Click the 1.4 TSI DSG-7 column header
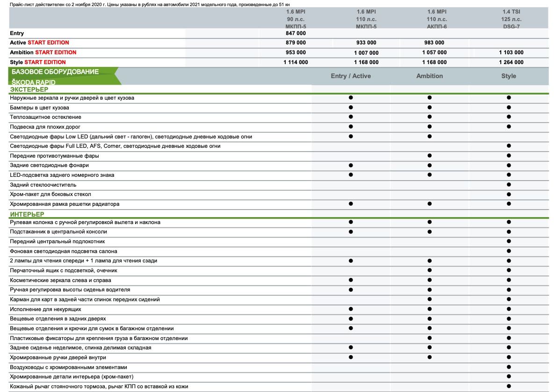 511,19
